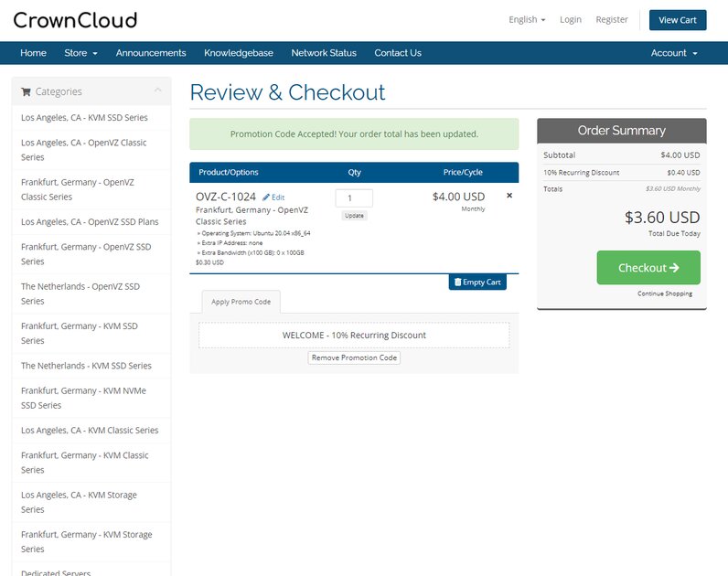Screen dimensions: 728x576
Task: Click the pencil Edit icon for OVZ-C-1024
Action: click(273, 197)
